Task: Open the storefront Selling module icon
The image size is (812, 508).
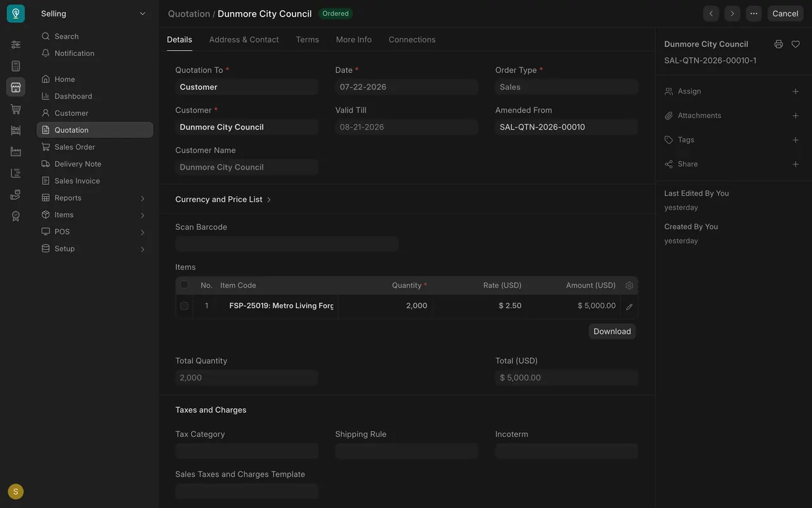Action: pos(16,87)
